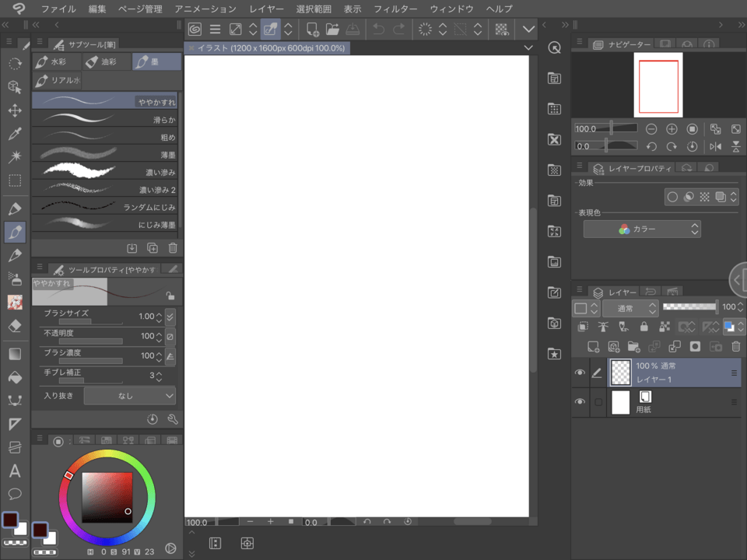Select the Eraser tool in toolbar
Image resolution: width=747 pixels, height=560 pixels.
coord(15,326)
